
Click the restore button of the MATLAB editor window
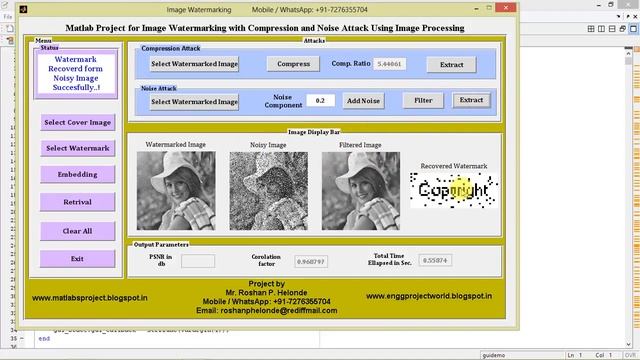(611, 4)
